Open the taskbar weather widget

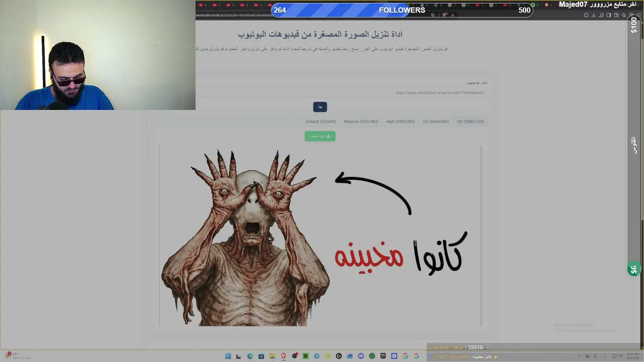(x=18, y=356)
